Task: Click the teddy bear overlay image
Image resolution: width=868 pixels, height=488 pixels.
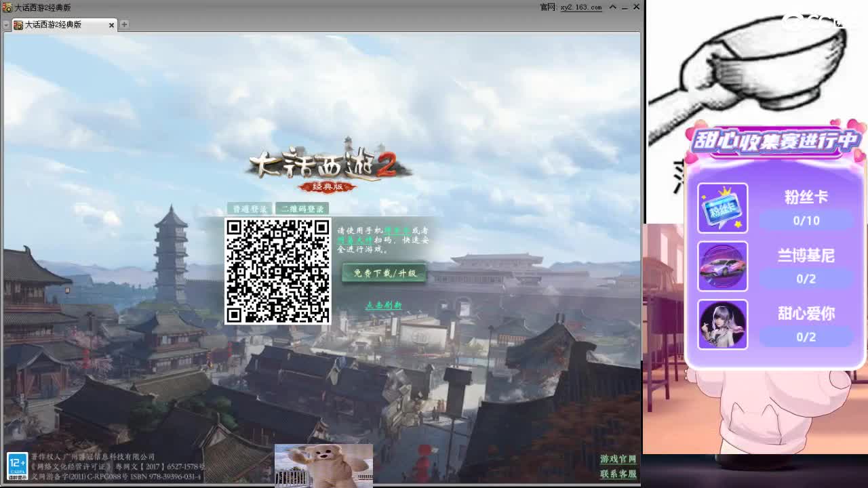Action: [323, 466]
